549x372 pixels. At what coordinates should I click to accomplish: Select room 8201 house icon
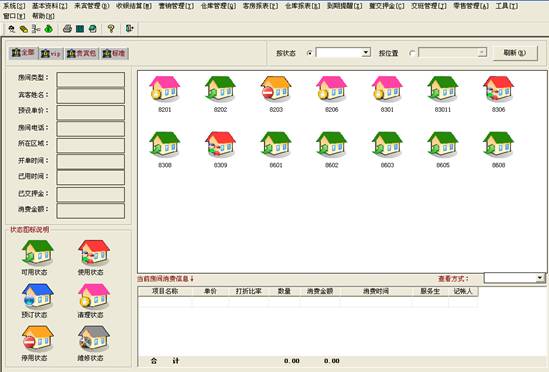pos(165,89)
